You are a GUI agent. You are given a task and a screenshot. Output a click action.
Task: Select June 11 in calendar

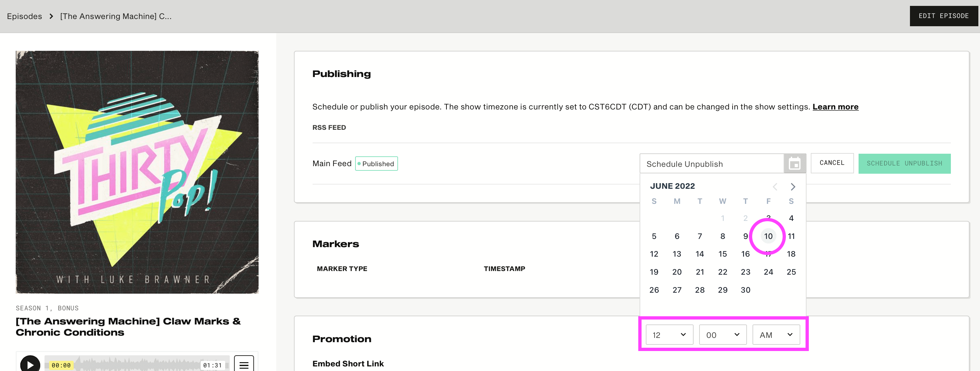791,236
